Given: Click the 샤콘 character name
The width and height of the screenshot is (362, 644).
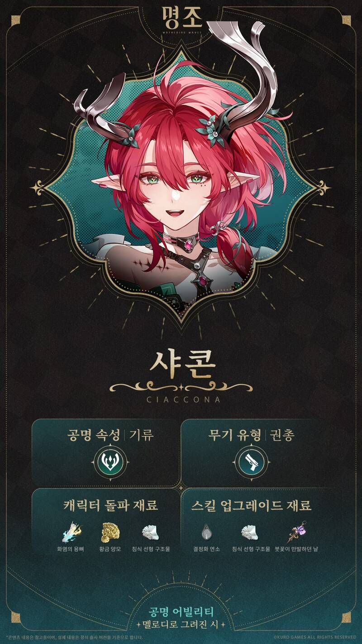Looking at the screenshot, I should (181, 363).
